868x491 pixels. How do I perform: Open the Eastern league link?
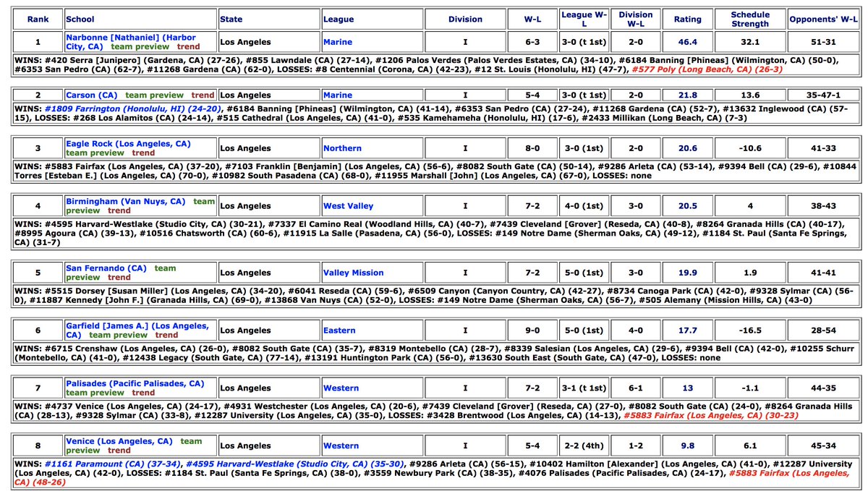(x=339, y=330)
